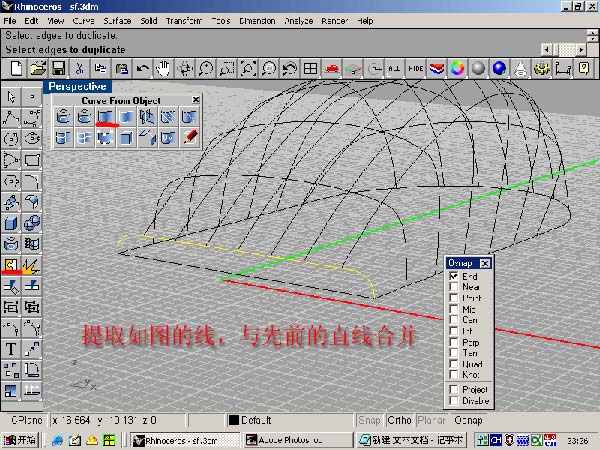Open the Analyze menu
This screenshot has height=450, width=600.
point(298,21)
